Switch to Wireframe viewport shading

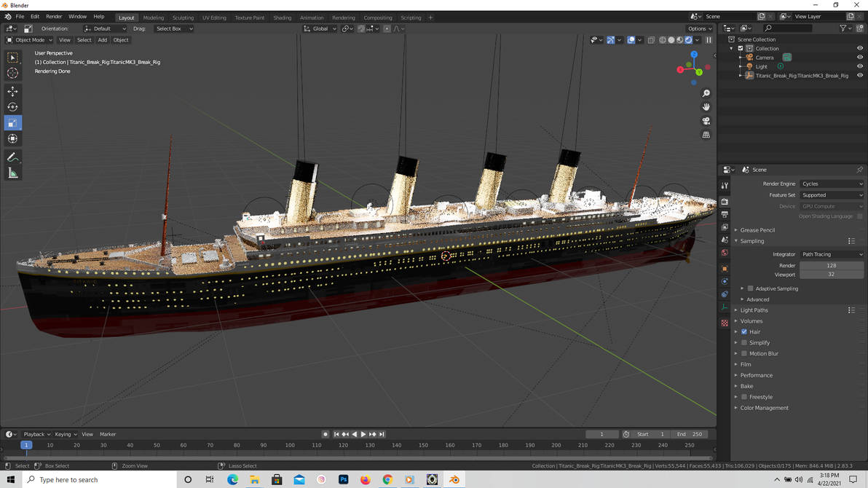(x=663, y=40)
